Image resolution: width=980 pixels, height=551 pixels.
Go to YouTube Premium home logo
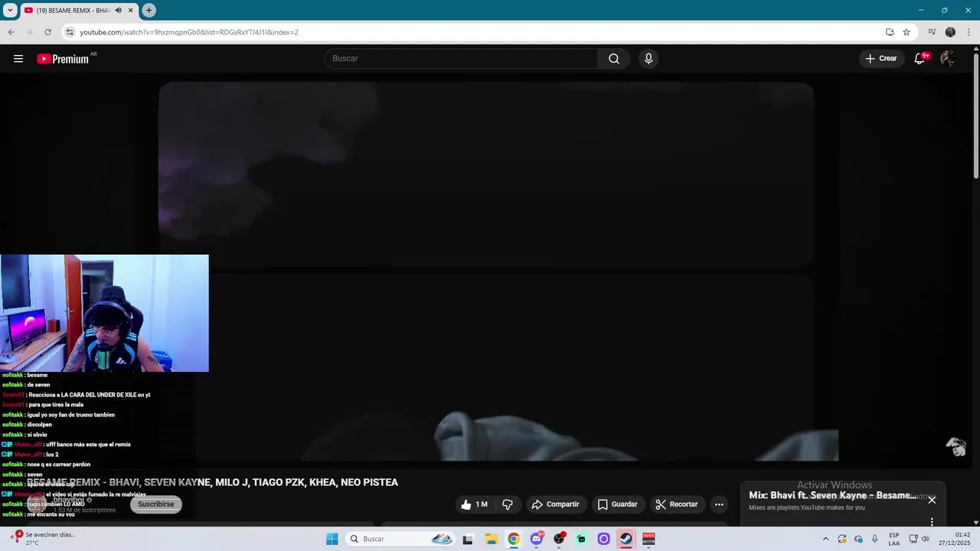(x=63, y=59)
